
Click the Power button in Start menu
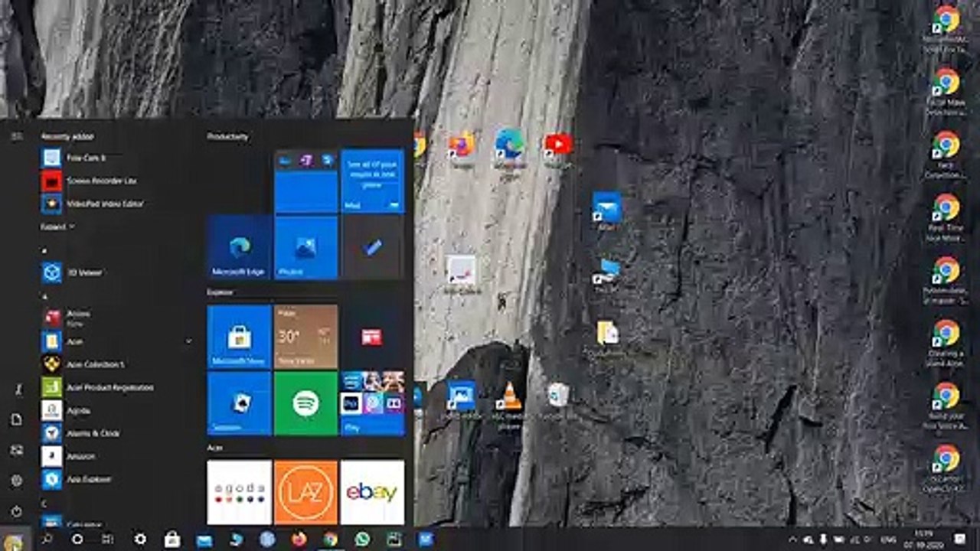pyautogui.click(x=16, y=511)
